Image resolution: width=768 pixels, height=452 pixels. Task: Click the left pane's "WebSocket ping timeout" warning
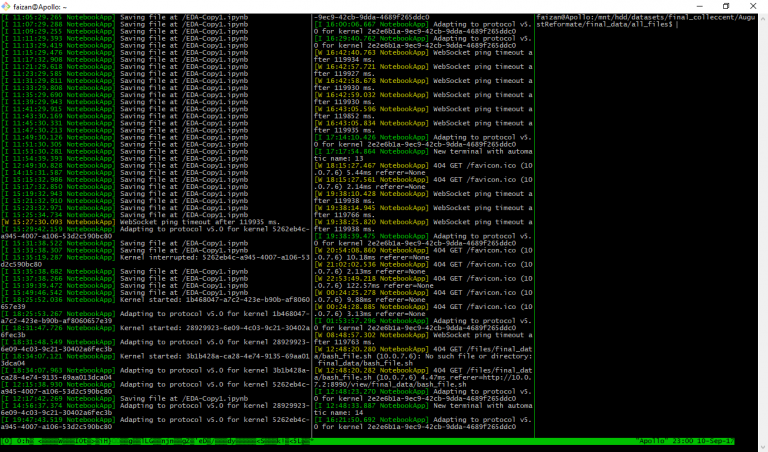(189, 221)
